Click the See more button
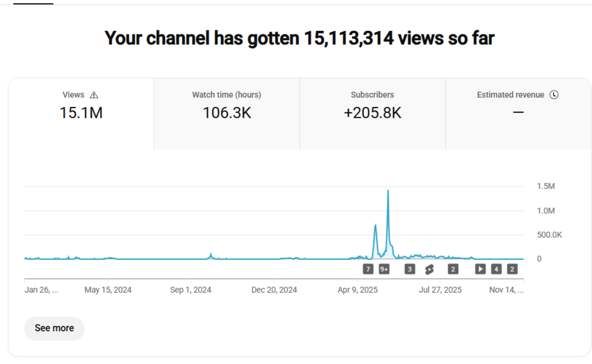Screen dimensions: 592x364 (x=54, y=328)
